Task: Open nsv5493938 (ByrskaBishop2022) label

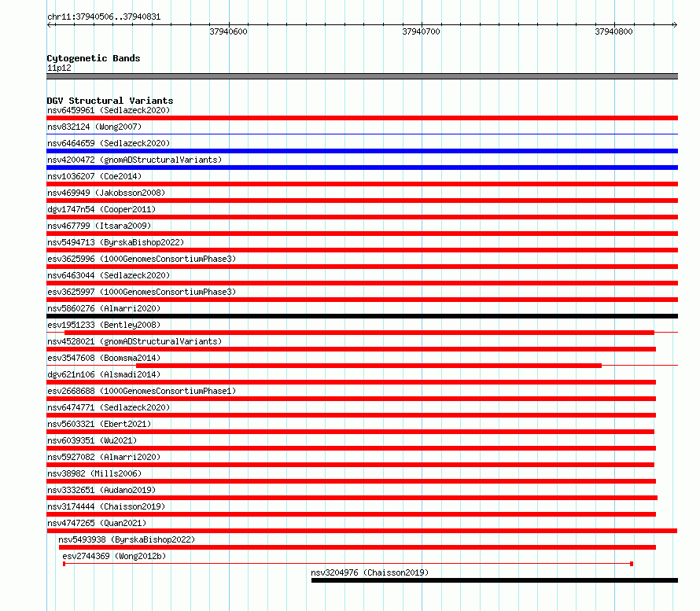Action: [x=127, y=539]
